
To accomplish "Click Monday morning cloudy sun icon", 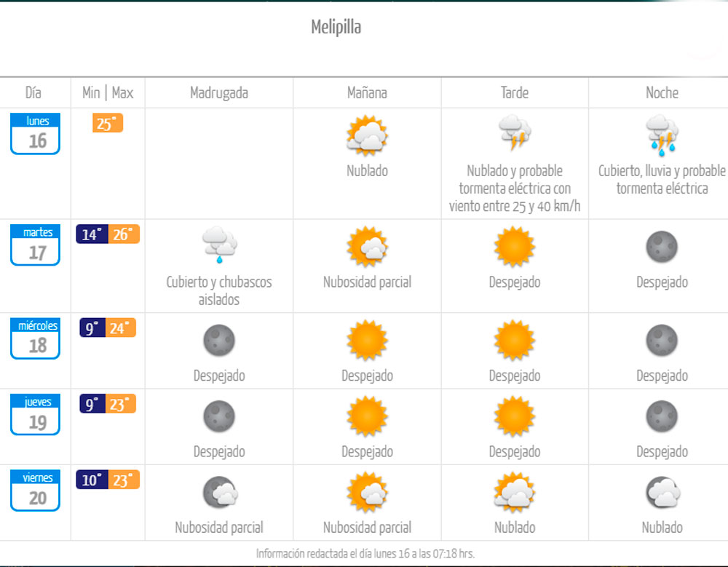I will 367,135.
